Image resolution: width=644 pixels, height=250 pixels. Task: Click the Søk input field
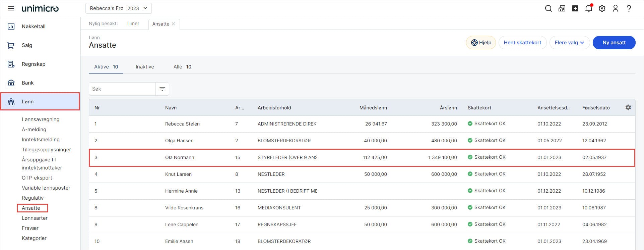[x=122, y=89]
